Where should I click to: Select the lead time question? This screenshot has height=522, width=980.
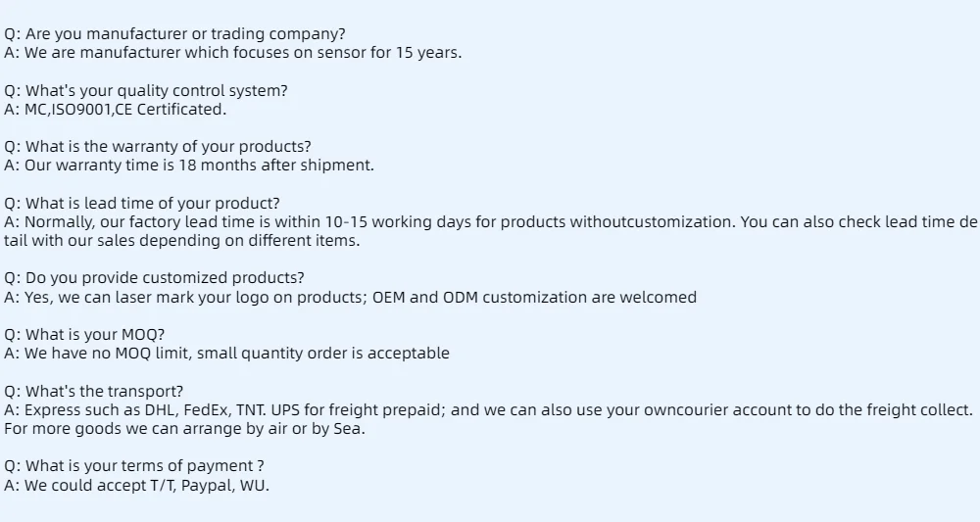pos(142,204)
